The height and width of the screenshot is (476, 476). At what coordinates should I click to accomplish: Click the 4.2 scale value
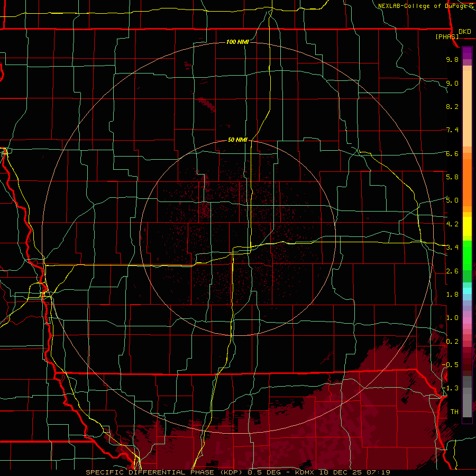pyautogui.click(x=452, y=224)
